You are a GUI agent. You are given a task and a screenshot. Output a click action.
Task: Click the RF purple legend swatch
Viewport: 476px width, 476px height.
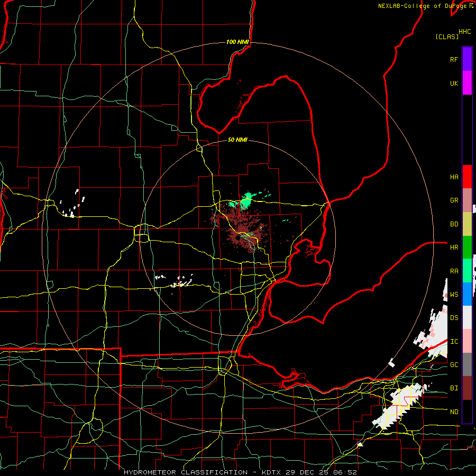(467, 59)
